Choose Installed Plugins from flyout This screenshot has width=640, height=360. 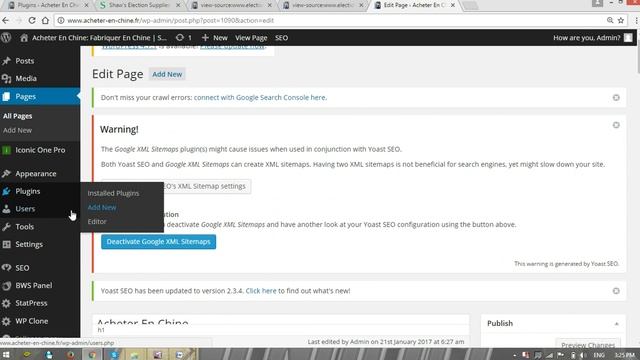pos(113,193)
